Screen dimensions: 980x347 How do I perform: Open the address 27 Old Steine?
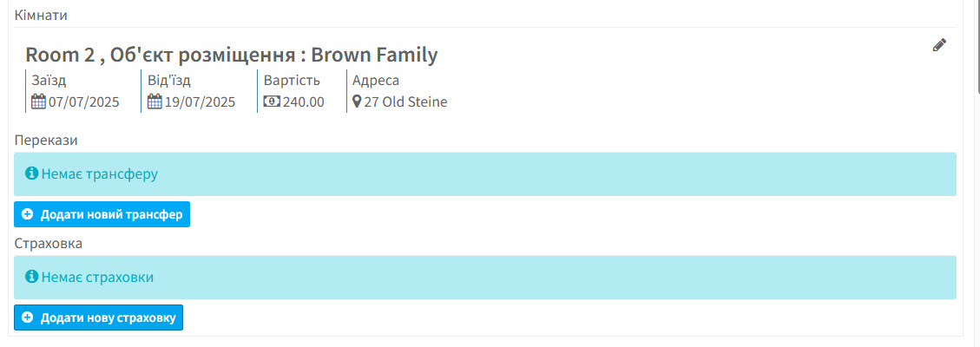click(405, 101)
